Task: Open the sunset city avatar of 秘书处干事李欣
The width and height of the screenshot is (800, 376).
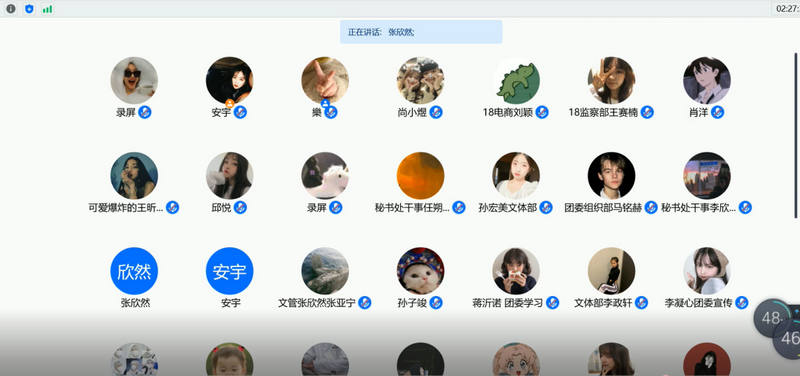Action: (707, 176)
